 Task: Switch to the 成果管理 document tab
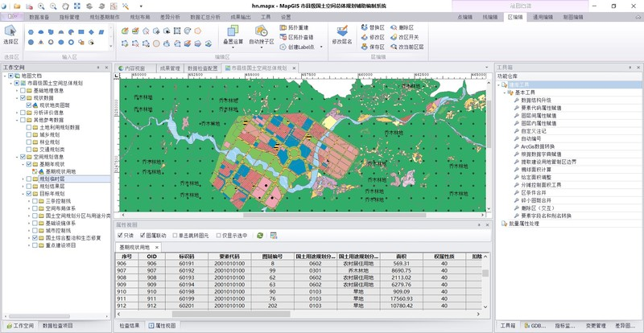(x=170, y=68)
